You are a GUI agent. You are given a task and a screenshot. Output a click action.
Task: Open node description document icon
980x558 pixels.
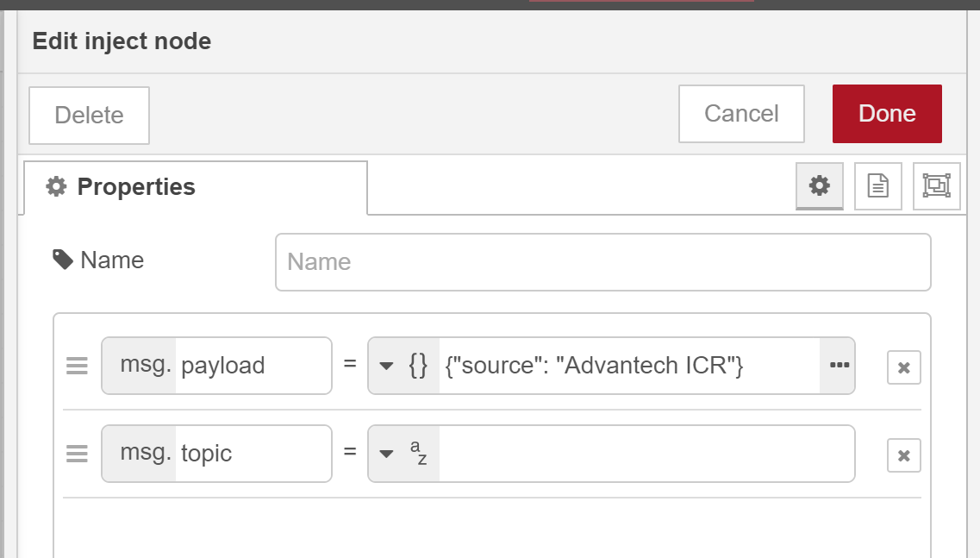pyautogui.click(x=877, y=185)
